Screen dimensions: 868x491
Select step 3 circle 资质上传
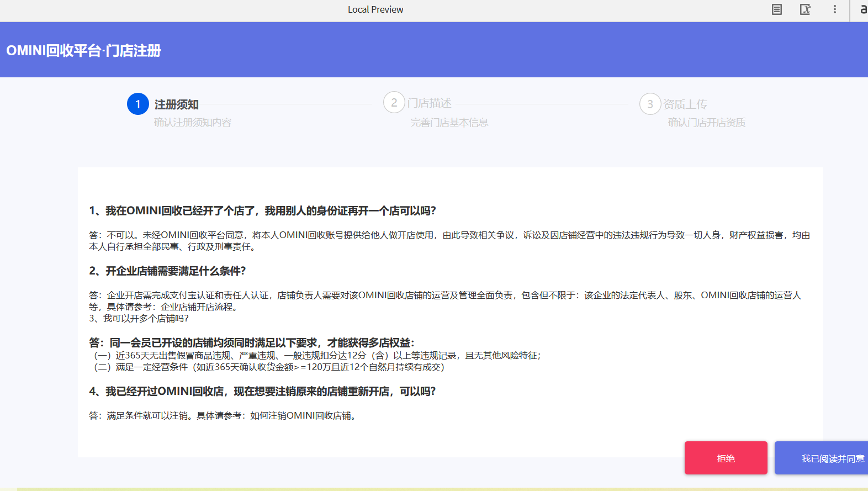650,104
